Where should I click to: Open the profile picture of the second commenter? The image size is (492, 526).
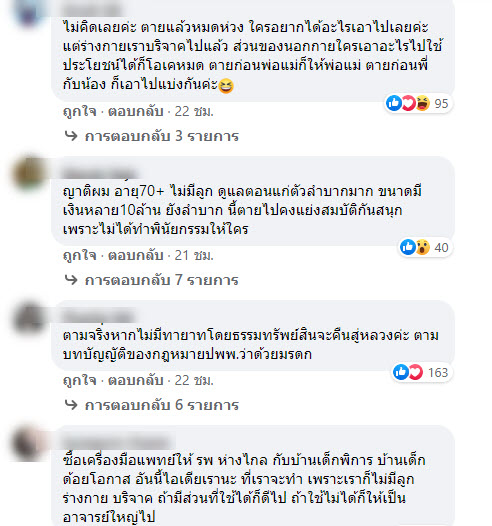30,173
